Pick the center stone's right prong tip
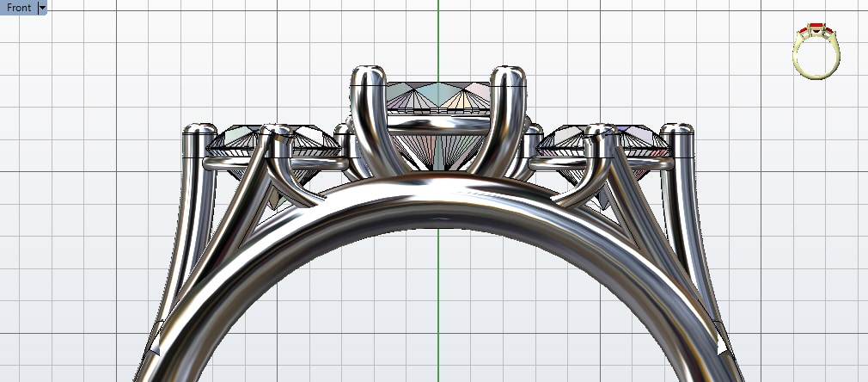This screenshot has height=382, width=868. pyautogui.click(x=508, y=71)
